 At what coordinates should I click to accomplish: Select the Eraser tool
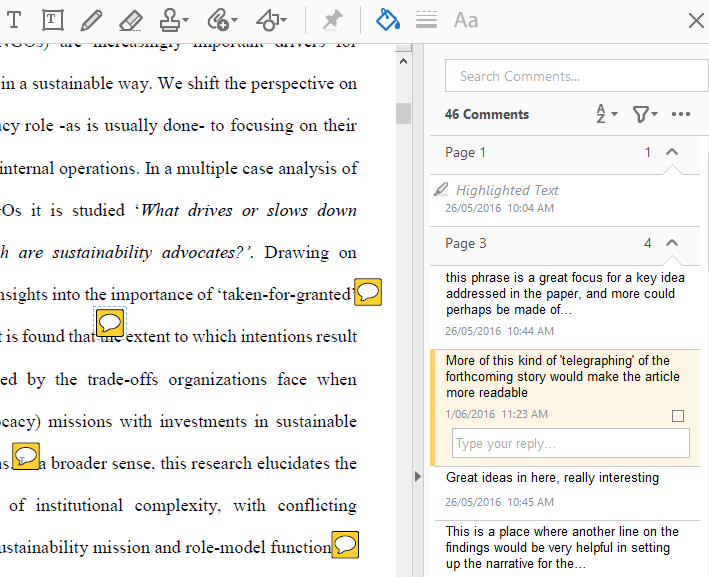pyautogui.click(x=131, y=21)
